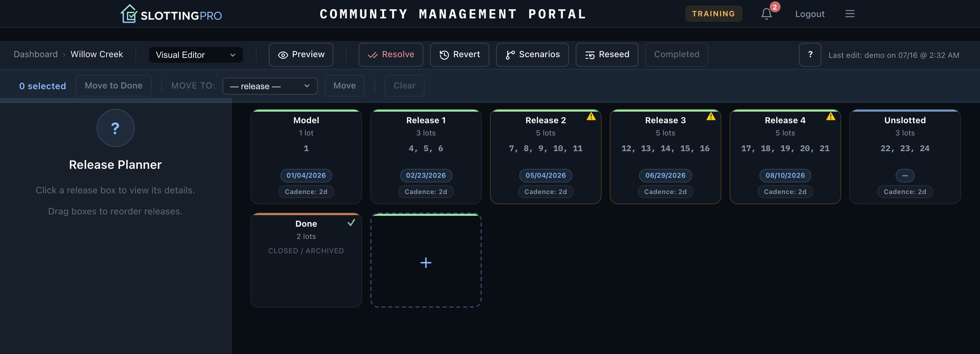The image size is (980, 354).
Task: Click Model card Cadence: 2d pill
Action: [306, 192]
